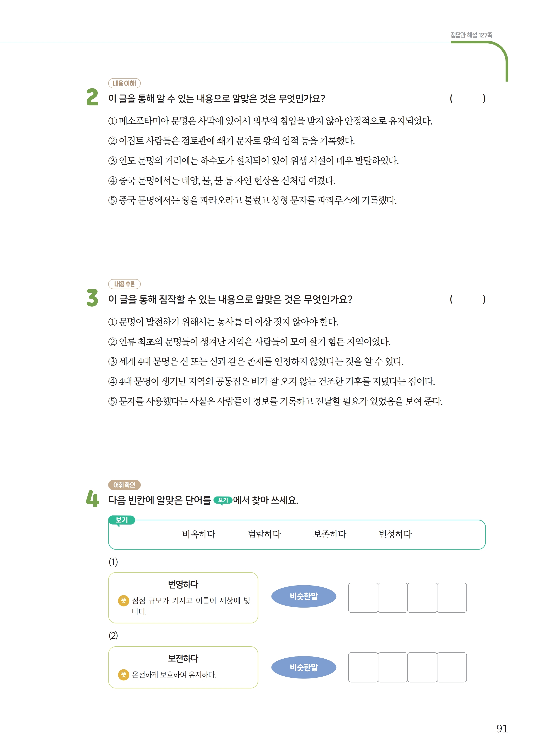Open the 정답과 해설 127쪽 reference
Screen dimensions: 547x756
coord(471,35)
